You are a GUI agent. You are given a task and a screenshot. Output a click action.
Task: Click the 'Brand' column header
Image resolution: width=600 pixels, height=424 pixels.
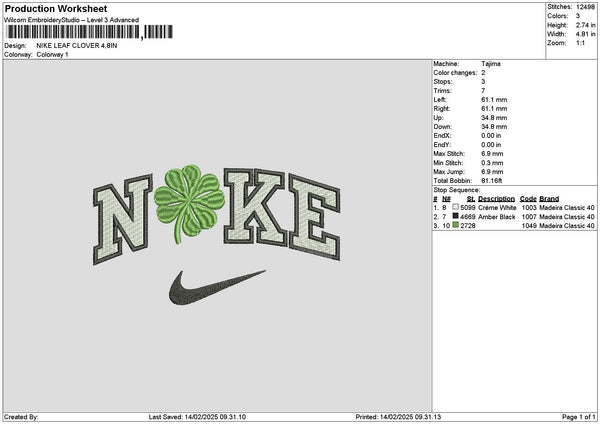coord(549,199)
